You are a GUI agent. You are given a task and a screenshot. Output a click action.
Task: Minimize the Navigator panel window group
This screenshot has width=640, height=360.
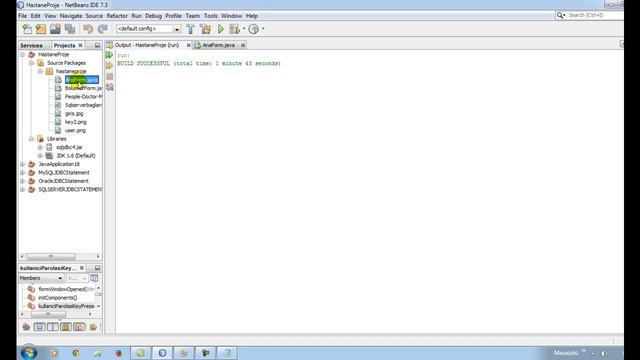(x=97, y=268)
